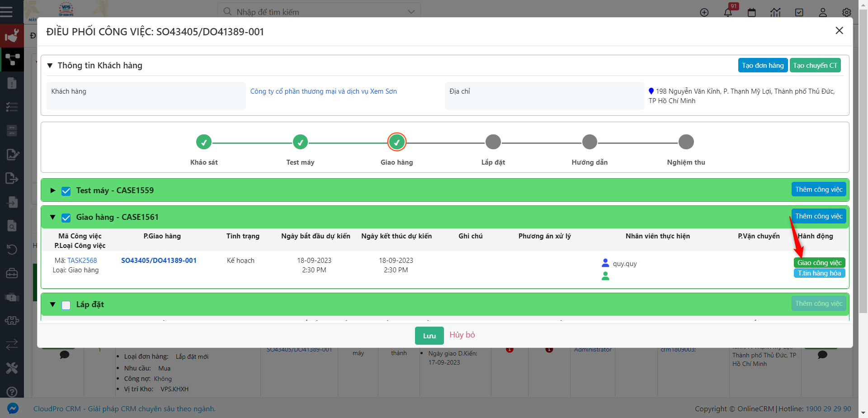
Task: Open the puzzle piece extensions sidebar icon
Action: pos(12,320)
